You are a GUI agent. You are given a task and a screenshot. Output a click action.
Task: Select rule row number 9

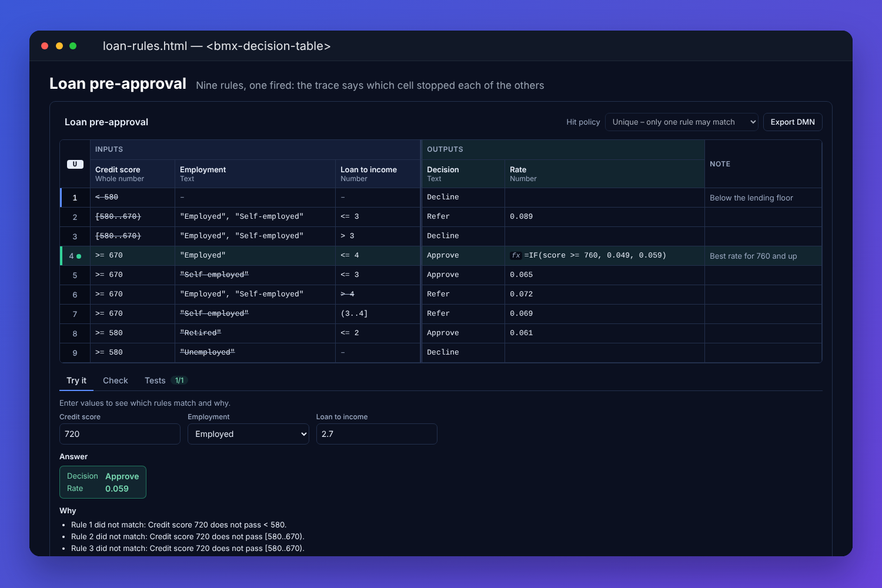(x=75, y=353)
